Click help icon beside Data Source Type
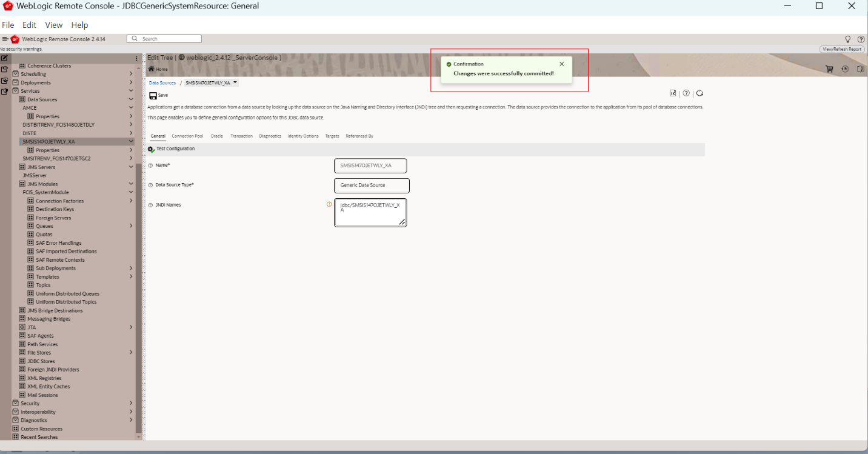The image size is (868, 454). (151, 185)
